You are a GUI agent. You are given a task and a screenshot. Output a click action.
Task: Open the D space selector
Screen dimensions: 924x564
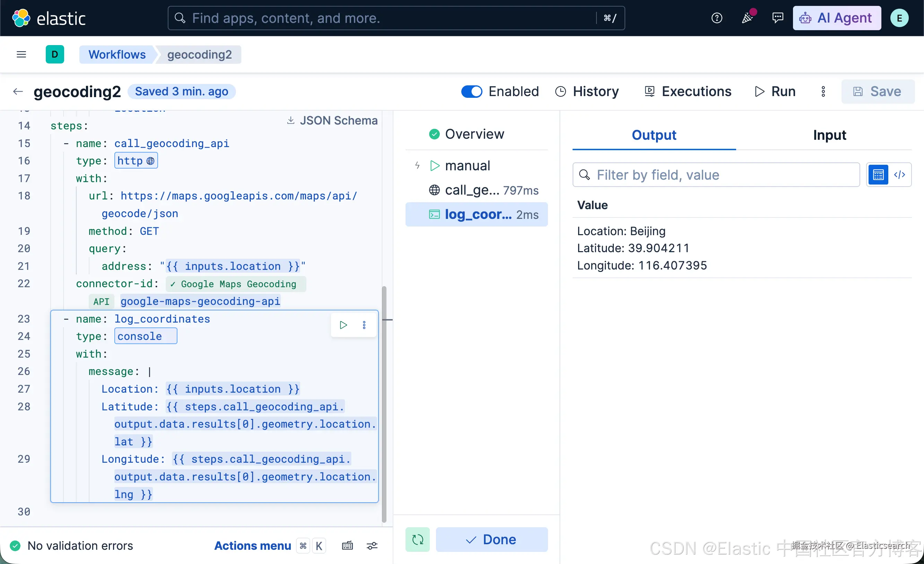[55, 54]
